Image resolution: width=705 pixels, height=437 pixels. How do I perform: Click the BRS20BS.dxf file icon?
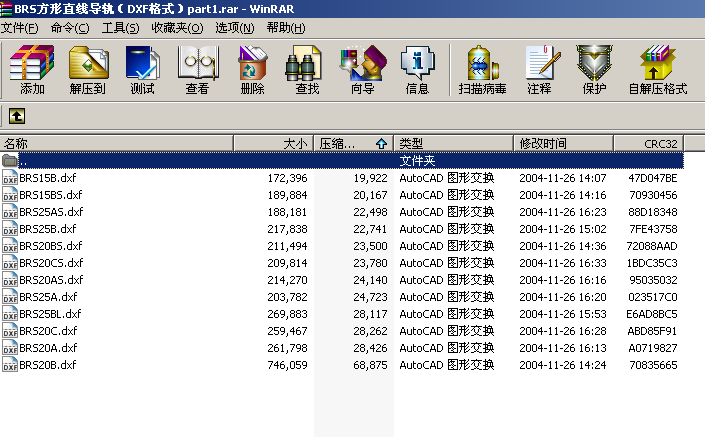click(10, 246)
